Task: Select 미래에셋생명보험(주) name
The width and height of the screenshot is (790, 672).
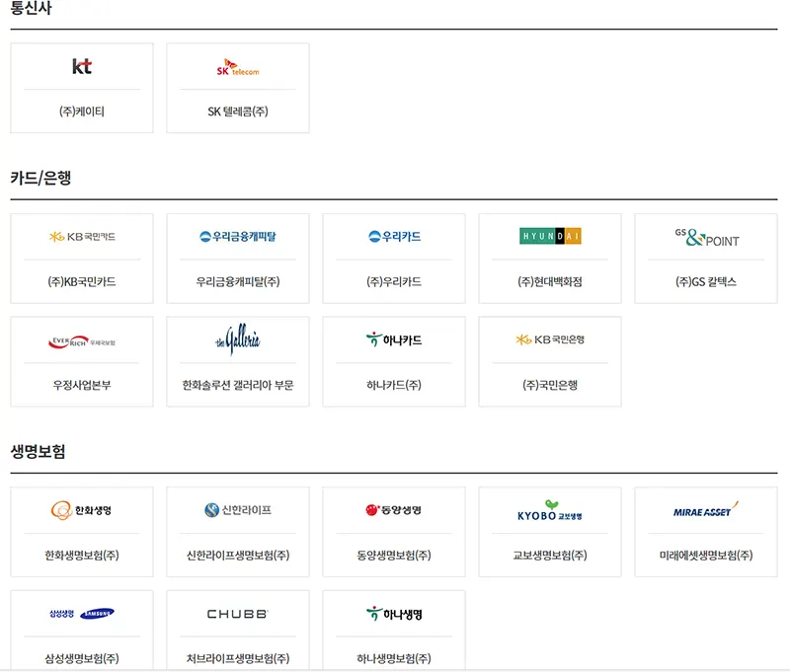Action: (706, 556)
